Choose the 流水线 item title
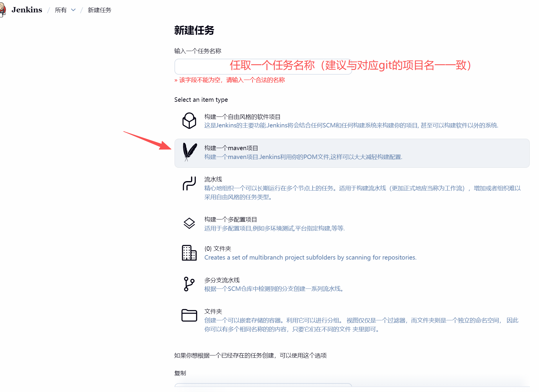Image resolution: width=539 pixels, height=392 pixels. (x=213, y=179)
